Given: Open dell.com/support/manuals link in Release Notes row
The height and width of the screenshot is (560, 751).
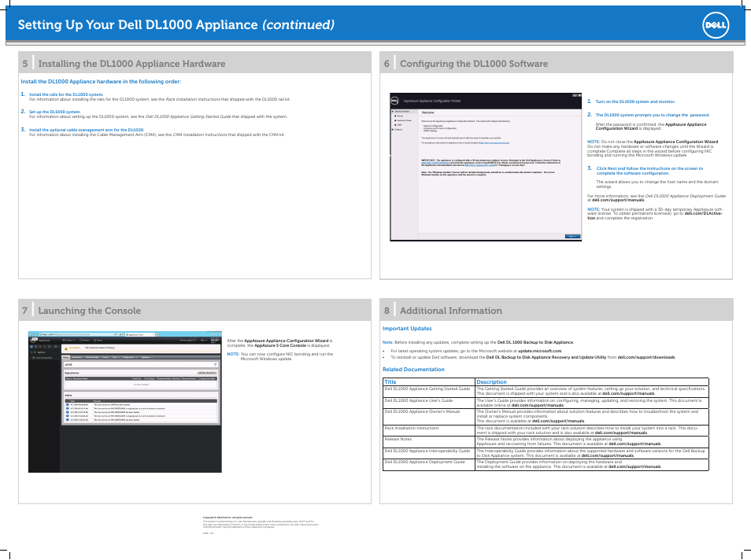Looking at the screenshot, I should coord(634,444).
